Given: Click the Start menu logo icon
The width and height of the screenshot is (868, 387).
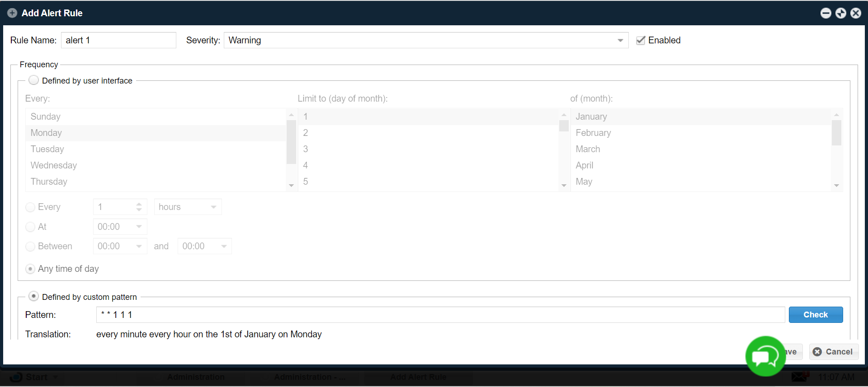Looking at the screenshot, I should 16,377.
